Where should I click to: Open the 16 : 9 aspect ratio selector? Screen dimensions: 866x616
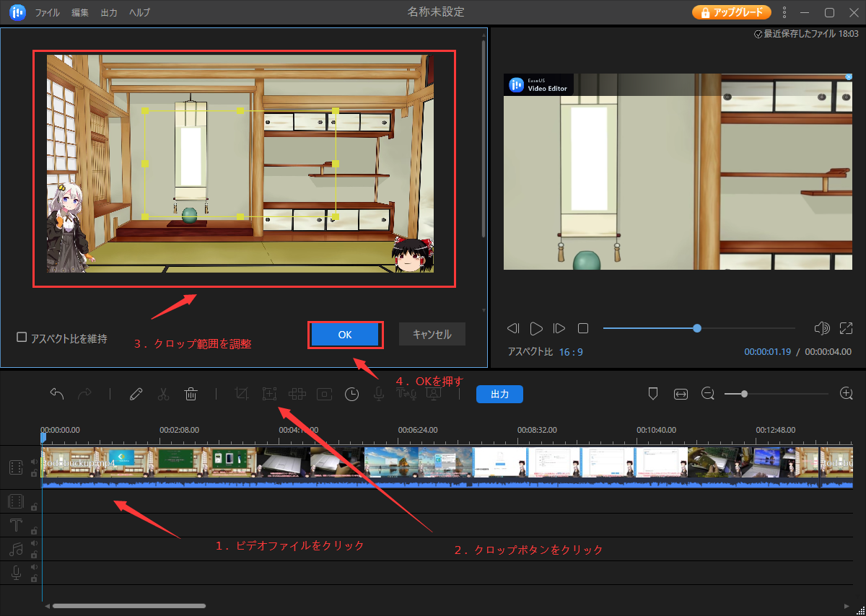570,352
